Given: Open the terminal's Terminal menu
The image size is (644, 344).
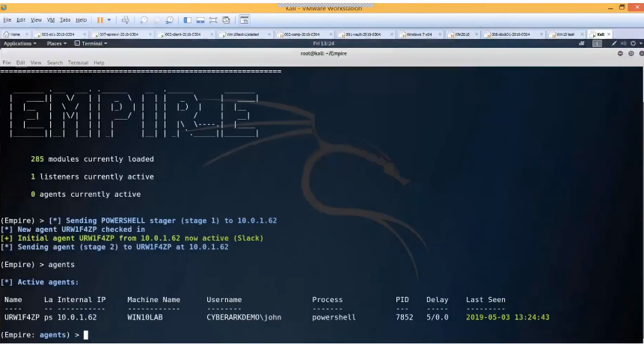Looking at the screenshot, I should point(78,63).
